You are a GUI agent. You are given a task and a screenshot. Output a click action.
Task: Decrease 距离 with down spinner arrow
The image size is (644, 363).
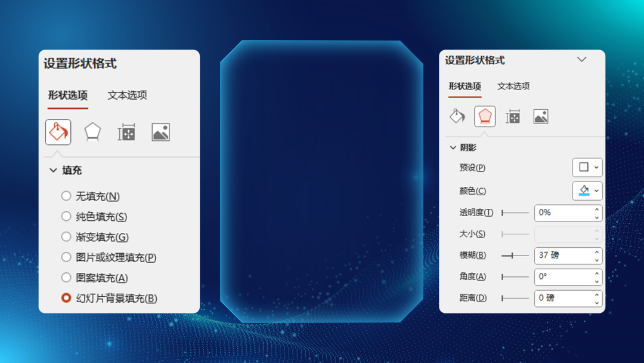[x=597, y=303]
